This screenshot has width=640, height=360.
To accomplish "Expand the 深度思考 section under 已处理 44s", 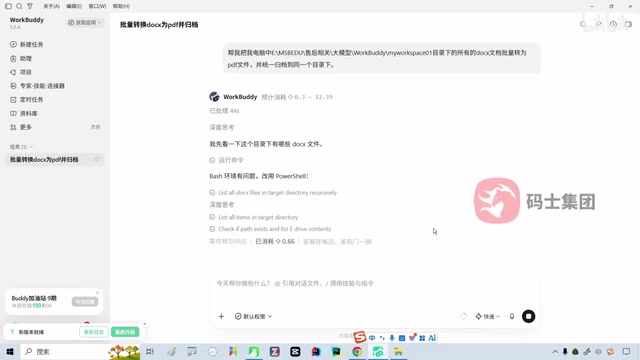I will (x=222, y=127).
